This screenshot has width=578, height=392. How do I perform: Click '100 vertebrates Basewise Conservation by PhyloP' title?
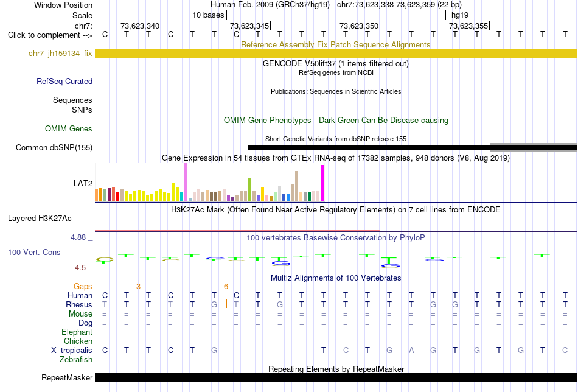[336, 238]
